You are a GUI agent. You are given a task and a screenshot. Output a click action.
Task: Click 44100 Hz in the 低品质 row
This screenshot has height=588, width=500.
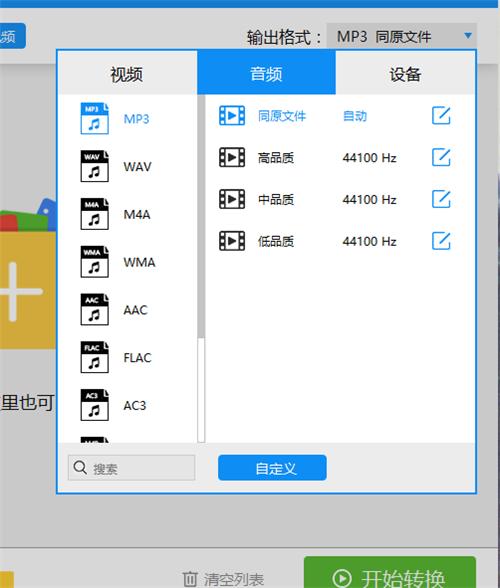(x=369, y=241)
